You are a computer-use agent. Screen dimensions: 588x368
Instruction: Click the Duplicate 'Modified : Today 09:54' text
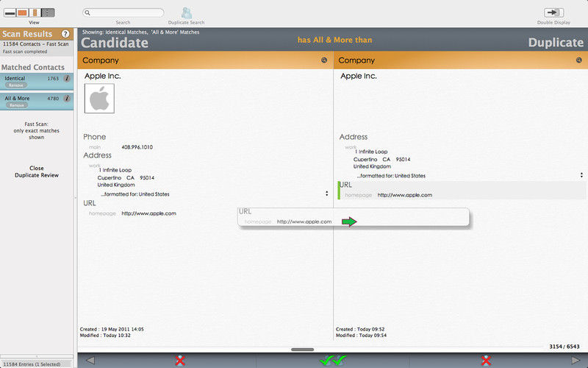pyautogui.click(x=361, y=335)
